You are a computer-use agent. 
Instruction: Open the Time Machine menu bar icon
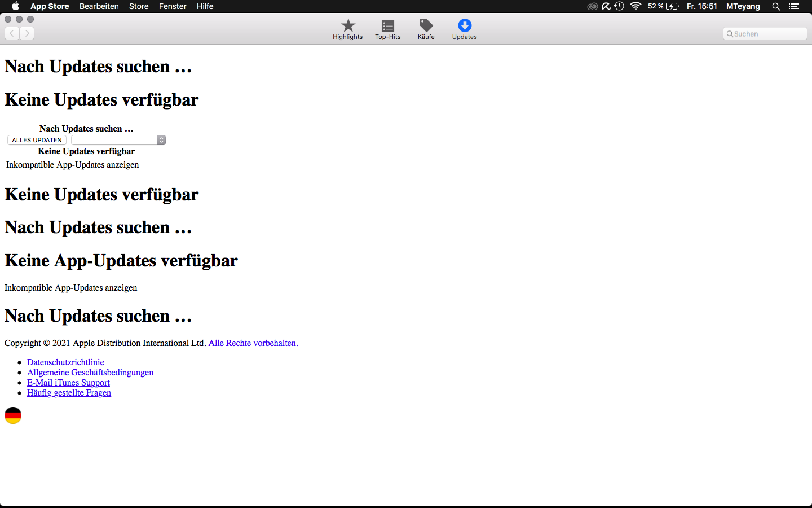pos(620,6)
